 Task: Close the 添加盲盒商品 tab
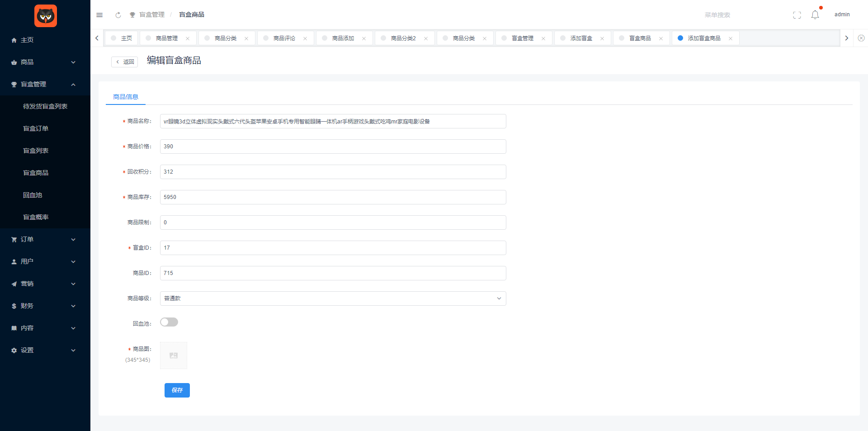[731, 38]
